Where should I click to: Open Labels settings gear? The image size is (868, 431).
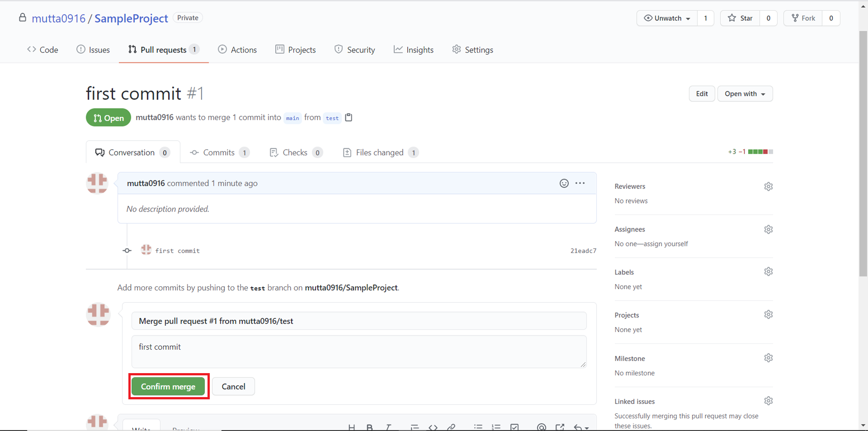click(769, 271)
